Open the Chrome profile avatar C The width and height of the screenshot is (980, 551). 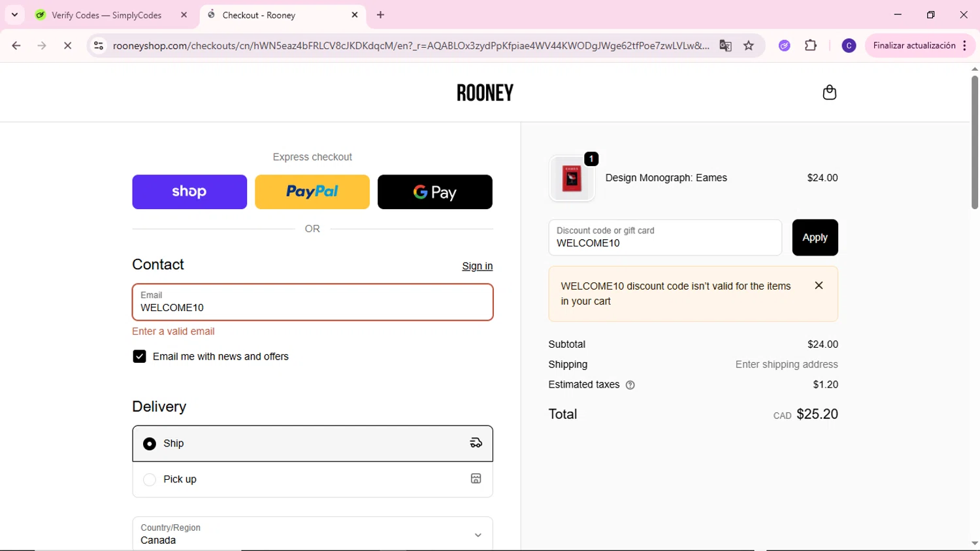point(849,45)
